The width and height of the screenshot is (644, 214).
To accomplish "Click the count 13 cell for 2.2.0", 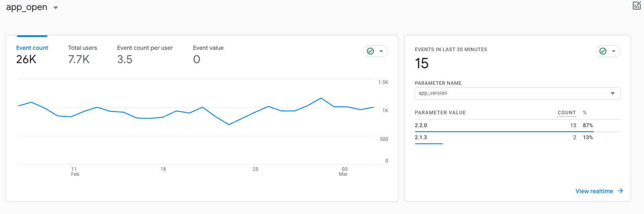I will [x=573, y=125].
